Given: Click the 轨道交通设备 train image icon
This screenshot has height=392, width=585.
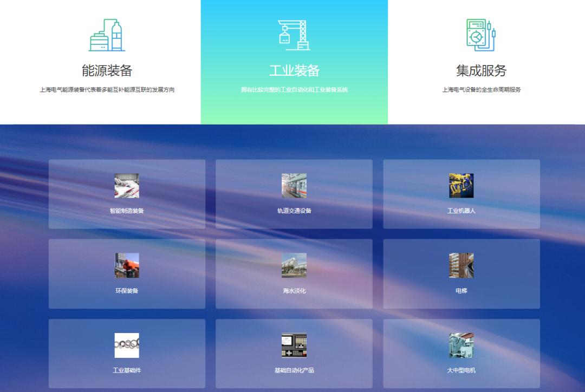Looking at the screenshot, I should [293, 185].
